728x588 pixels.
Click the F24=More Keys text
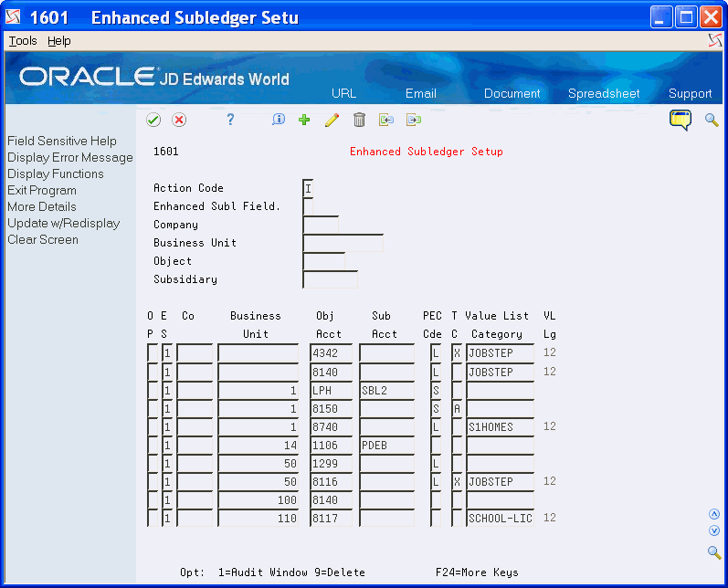click(x=477, y=572)
